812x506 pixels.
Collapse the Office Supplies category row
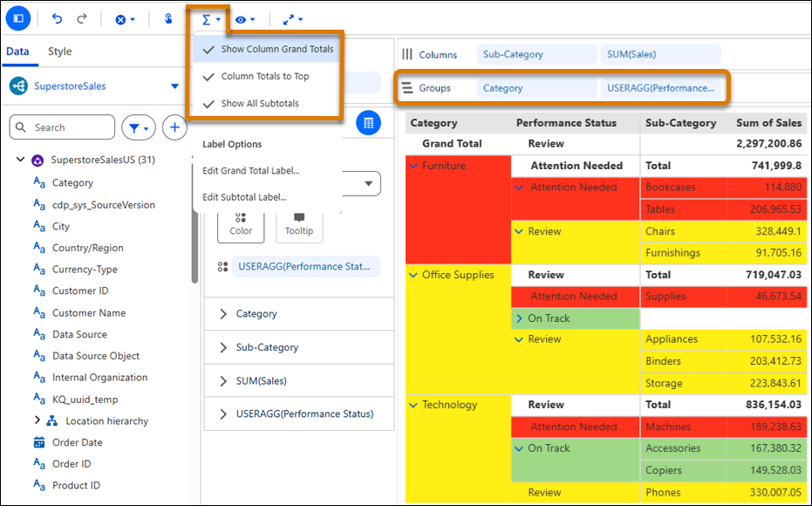tap(413, 275)
